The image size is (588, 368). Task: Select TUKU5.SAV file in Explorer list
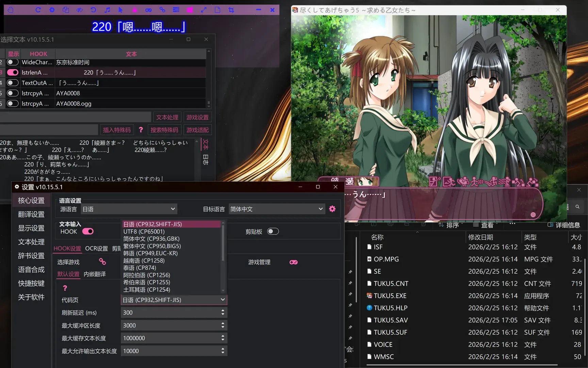pyautogui.click(x=391, y=320)
